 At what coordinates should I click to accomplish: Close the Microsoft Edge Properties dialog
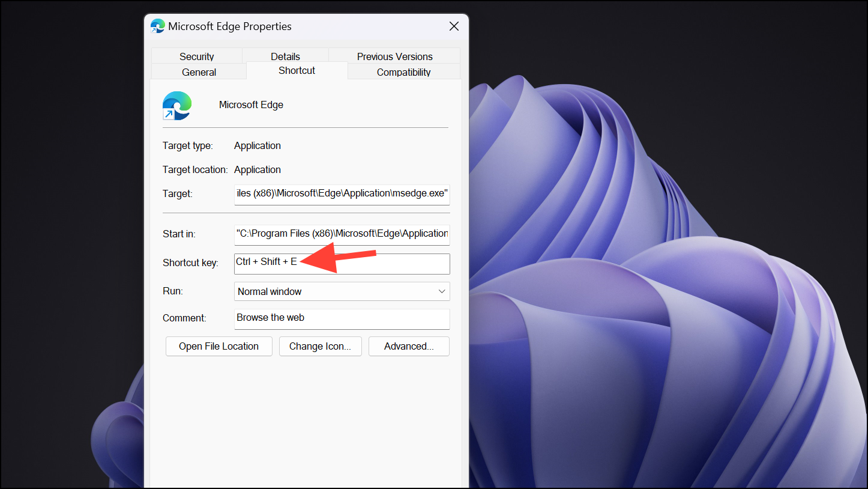[453, 26]
